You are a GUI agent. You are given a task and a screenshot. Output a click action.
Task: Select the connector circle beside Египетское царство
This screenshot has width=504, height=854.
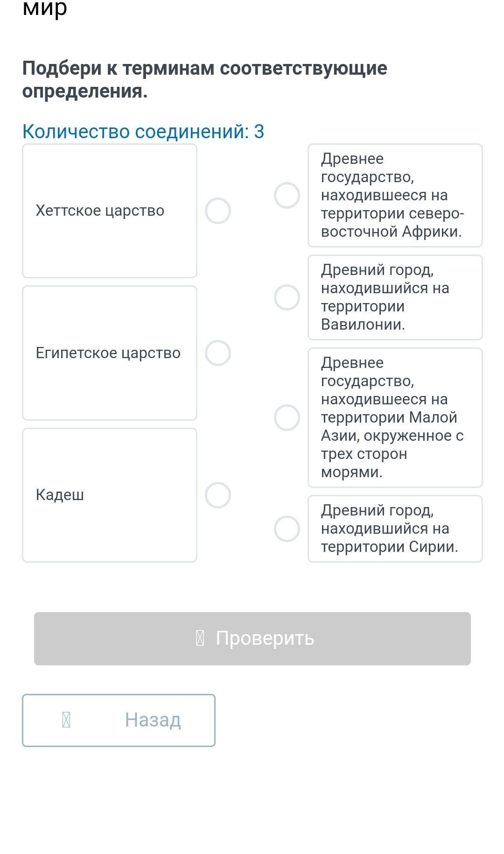coord(218,353)
